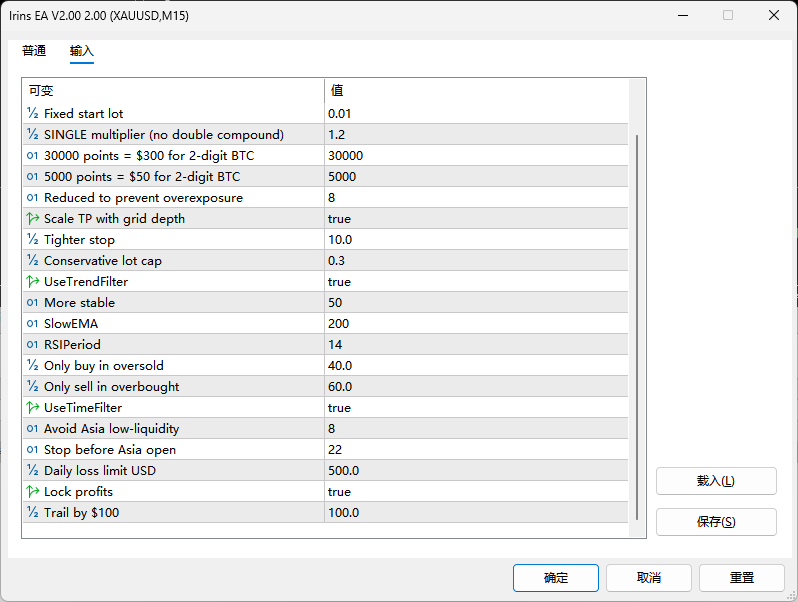Click the icon beside Conservative lot cap
Screen dimensions: 798x602
[33, 260]
